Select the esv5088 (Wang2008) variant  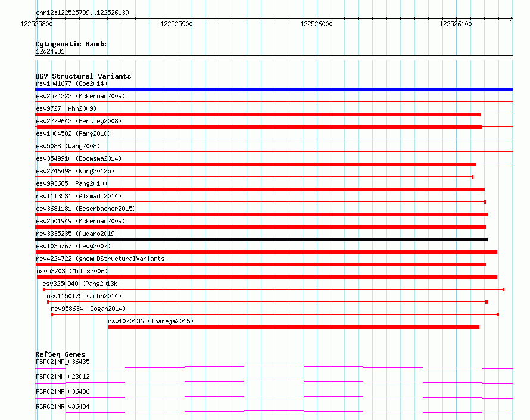click(x=68, y=146)
